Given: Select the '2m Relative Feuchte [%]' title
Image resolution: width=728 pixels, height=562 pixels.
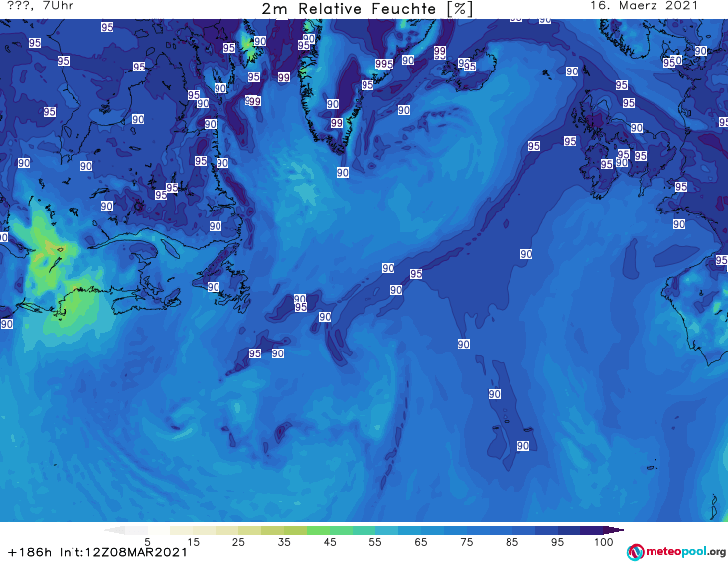Looking at the screenshot, I should coord(367,9).
